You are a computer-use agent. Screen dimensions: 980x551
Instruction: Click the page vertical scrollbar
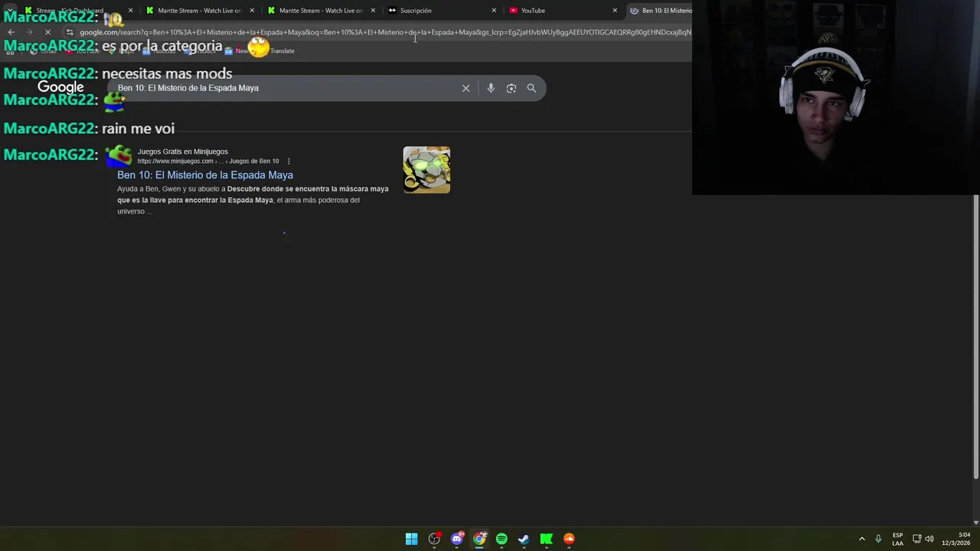[975, 337]
